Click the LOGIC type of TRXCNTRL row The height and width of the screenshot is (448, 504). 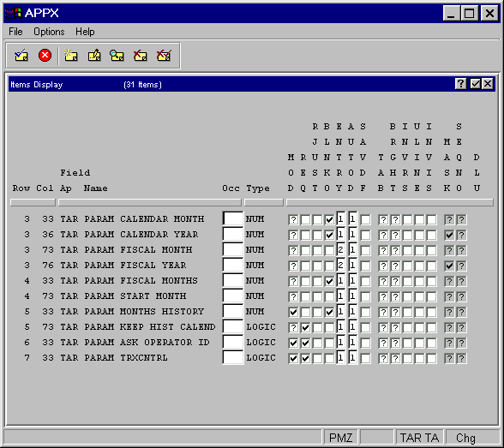tap(261, 358)
